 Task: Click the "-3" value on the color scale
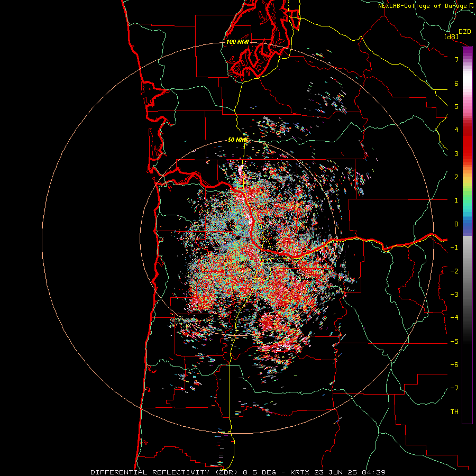pyautogui.click(x=454, y=295)
